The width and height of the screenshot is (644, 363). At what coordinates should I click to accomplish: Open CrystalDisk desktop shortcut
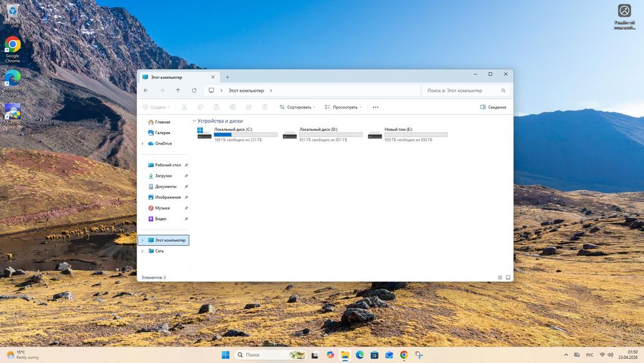[12, 114]
